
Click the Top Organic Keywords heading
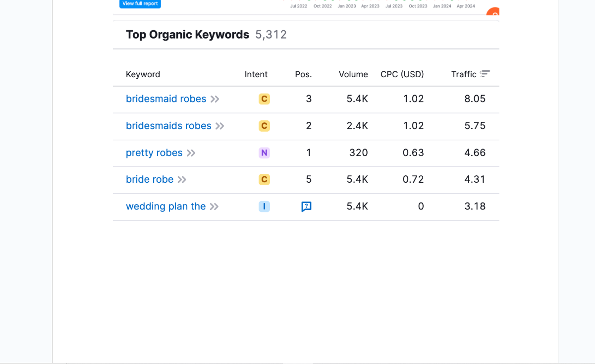pyautogui.click(x=188, y=35)
